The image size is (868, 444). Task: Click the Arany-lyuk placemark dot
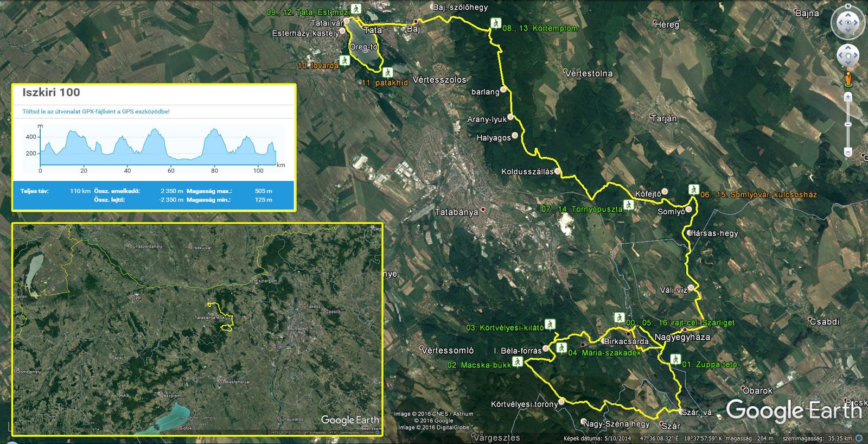[510, 117]
